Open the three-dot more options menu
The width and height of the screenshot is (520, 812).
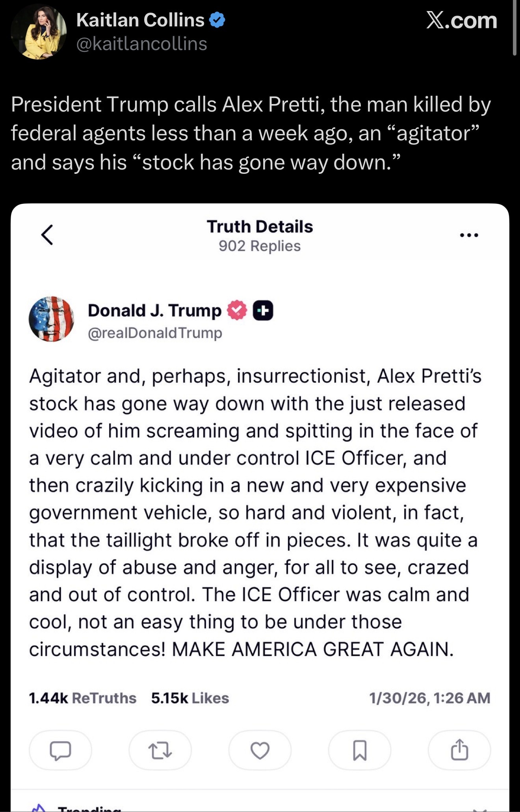[469, 235]
